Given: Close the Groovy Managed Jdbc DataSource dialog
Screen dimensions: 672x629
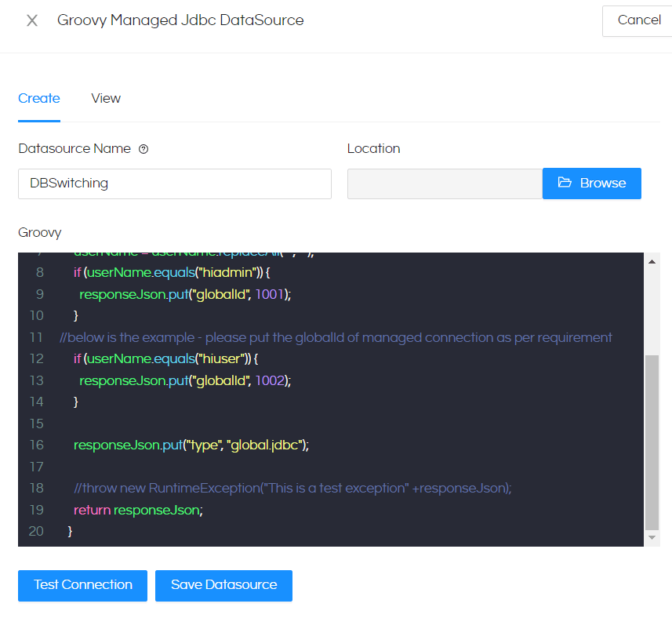Looking at the screenshot, I should click(x=32, y=20).
